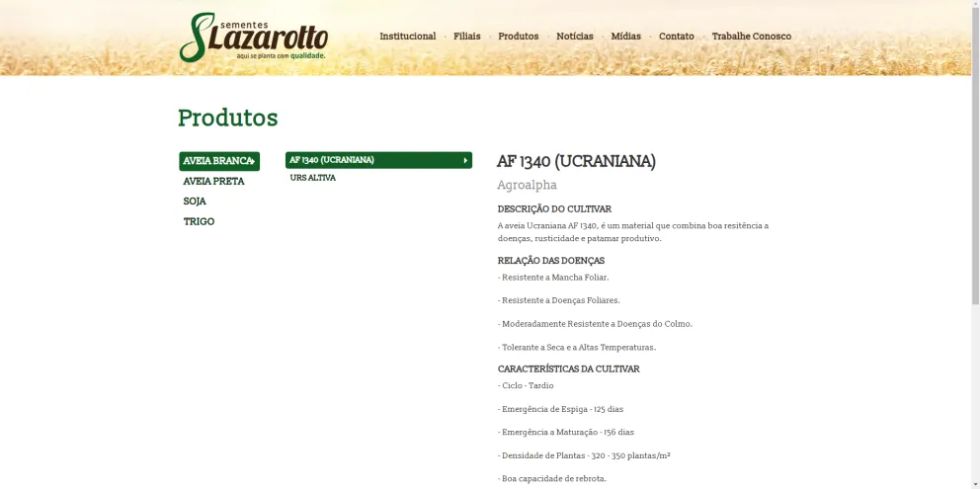
Task: Select the AVEIA BRANCA category
Action: pos(219,161)
